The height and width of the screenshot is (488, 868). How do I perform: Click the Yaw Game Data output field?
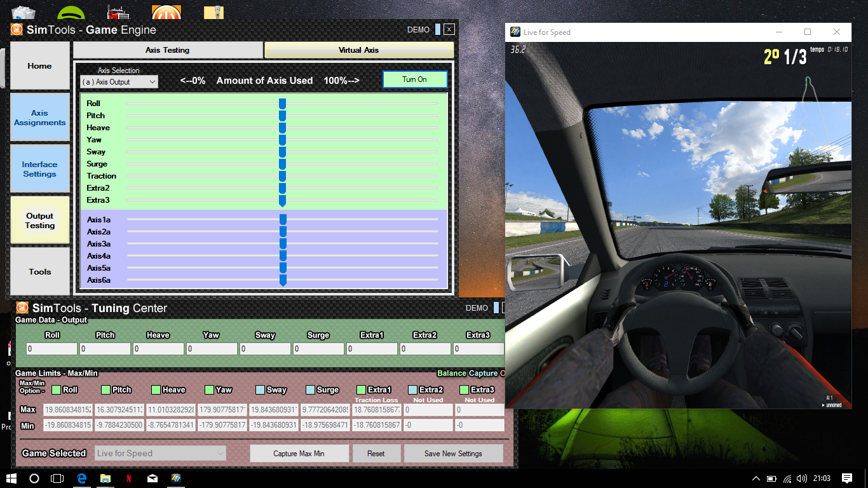212,349
